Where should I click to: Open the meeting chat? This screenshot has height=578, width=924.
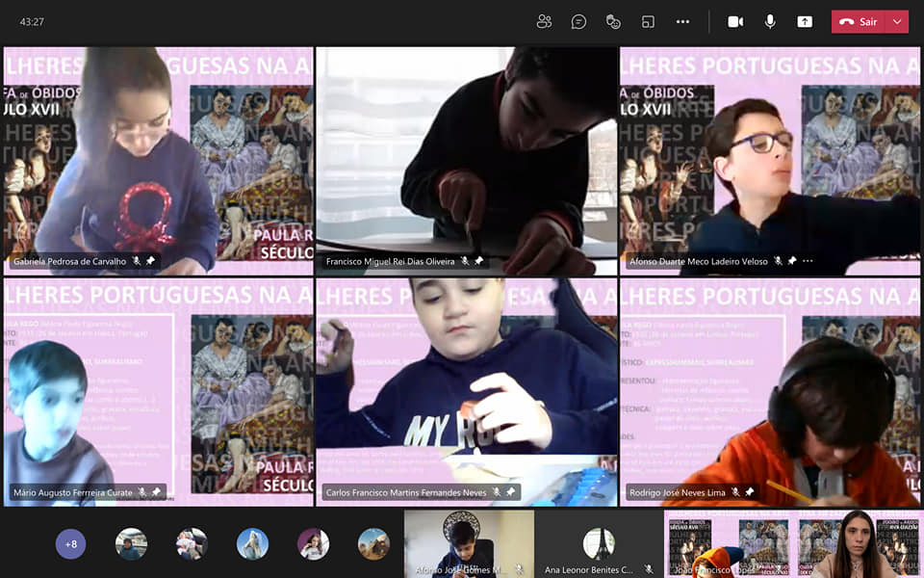pyautogui.click(x=578, y=21)
